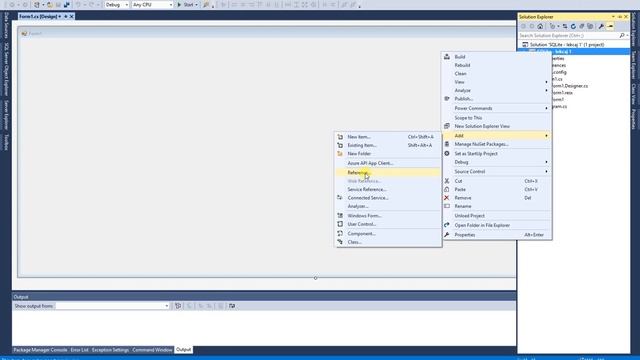Click Class... in the Add submenu
Screen dimensions: 640x360
pos(388,242)
